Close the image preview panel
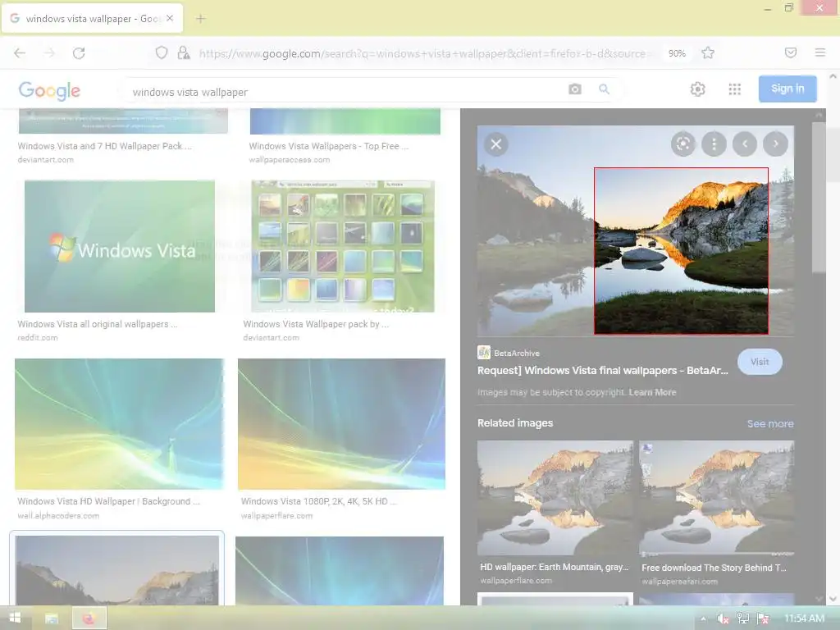The image size is (840, 630). (496, 144)
